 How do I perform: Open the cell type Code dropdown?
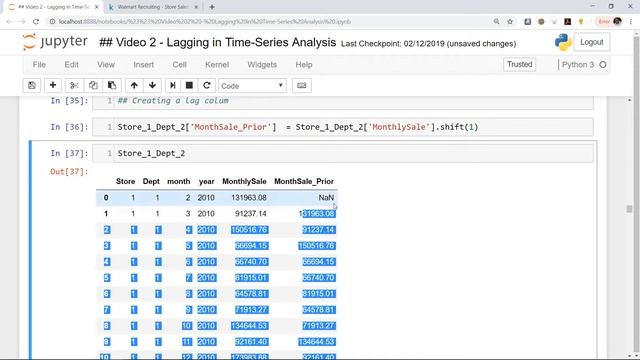coord(252,86)
